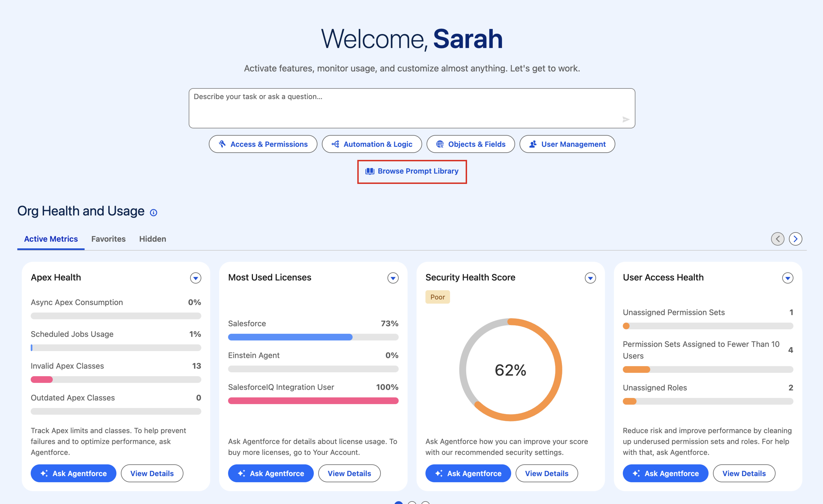Screen dimensions: 823x504
Task: Click the send arrow in the prompt box
Action: point(626,119)
